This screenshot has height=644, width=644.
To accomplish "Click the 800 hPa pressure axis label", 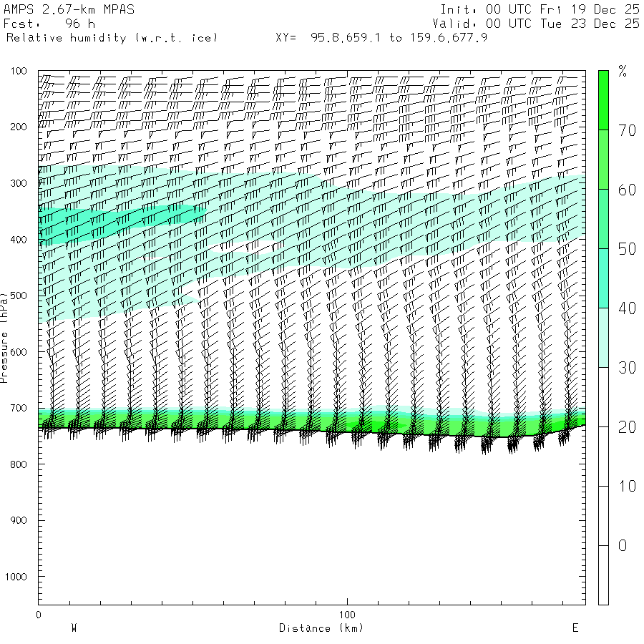I will coord(19,464).
